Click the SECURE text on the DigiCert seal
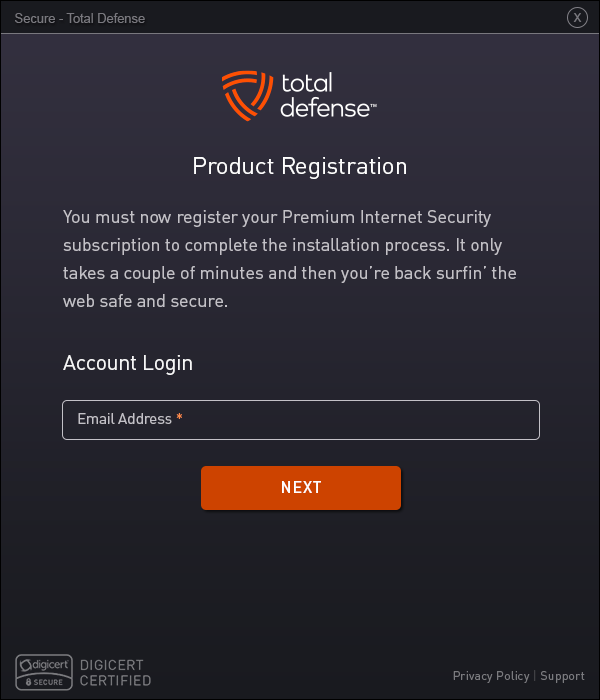 (x=48, y=682)
